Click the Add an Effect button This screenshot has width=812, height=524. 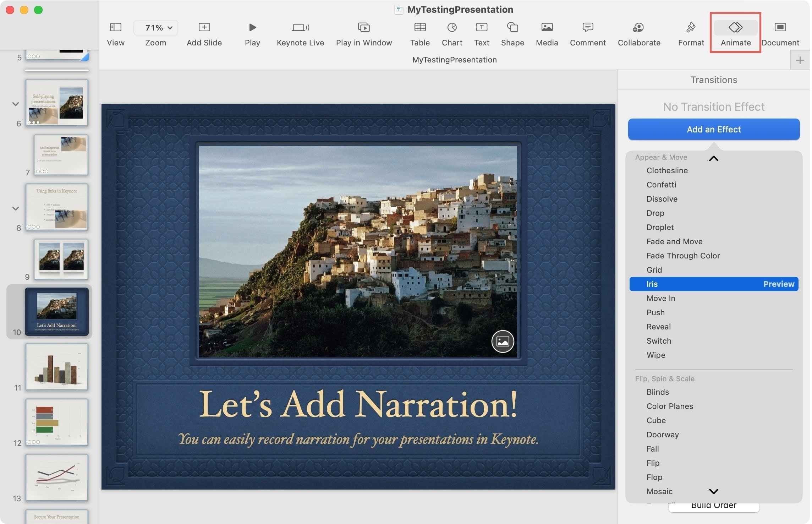(714, 129)
